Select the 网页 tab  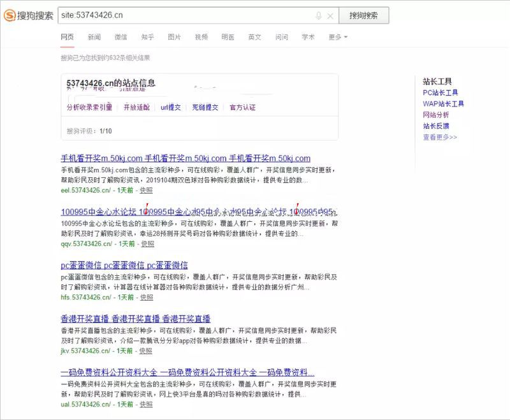coord(68,37)
